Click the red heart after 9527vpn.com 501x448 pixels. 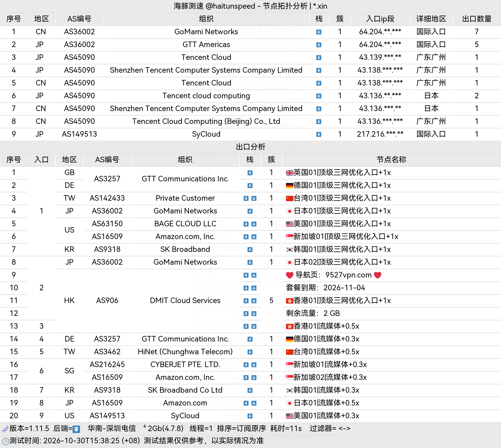click(378, 275)
